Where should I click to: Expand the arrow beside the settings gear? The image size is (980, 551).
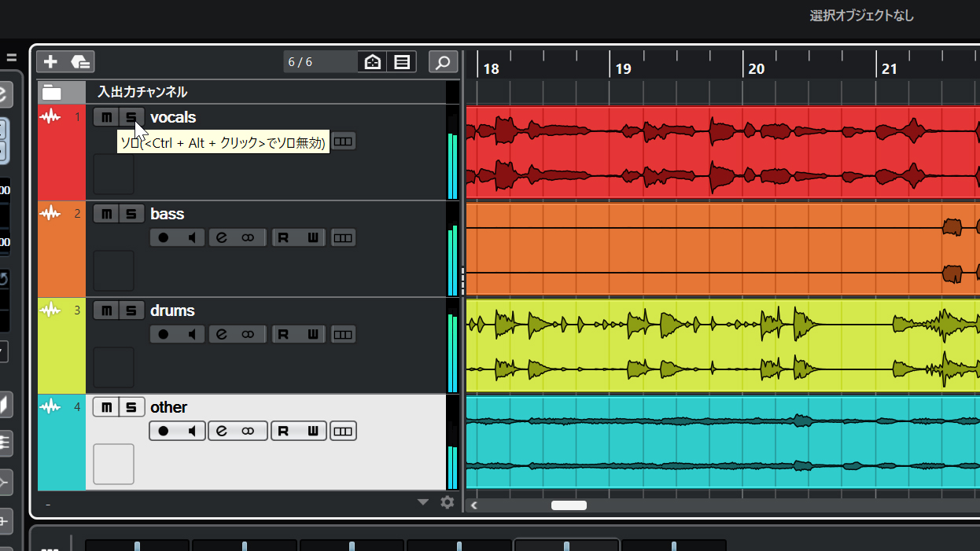[x=423, y=502]
